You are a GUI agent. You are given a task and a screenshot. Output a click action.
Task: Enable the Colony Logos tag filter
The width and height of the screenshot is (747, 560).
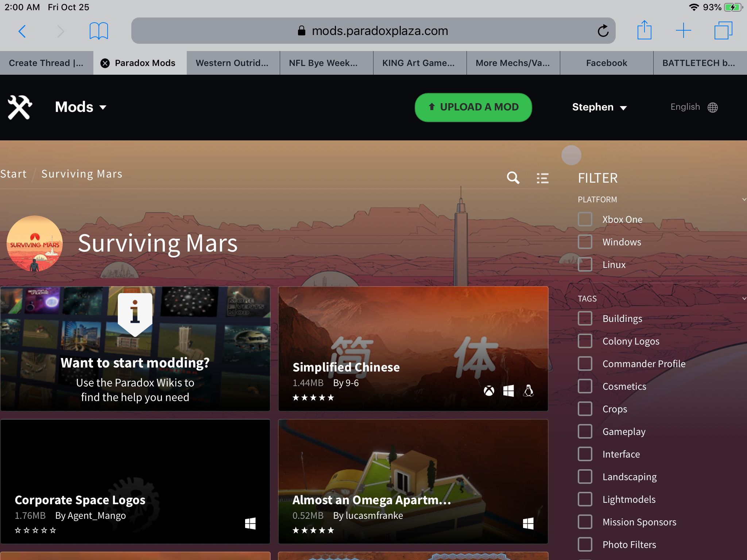585,341
